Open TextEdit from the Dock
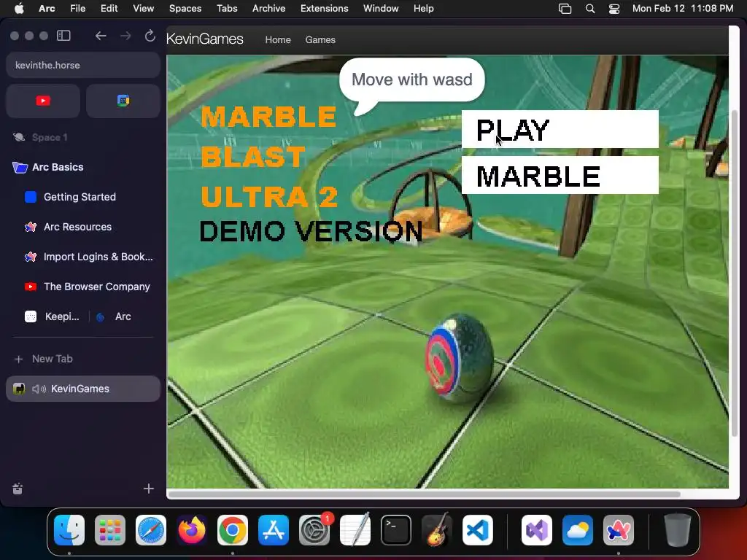 [x=355, y=530]
